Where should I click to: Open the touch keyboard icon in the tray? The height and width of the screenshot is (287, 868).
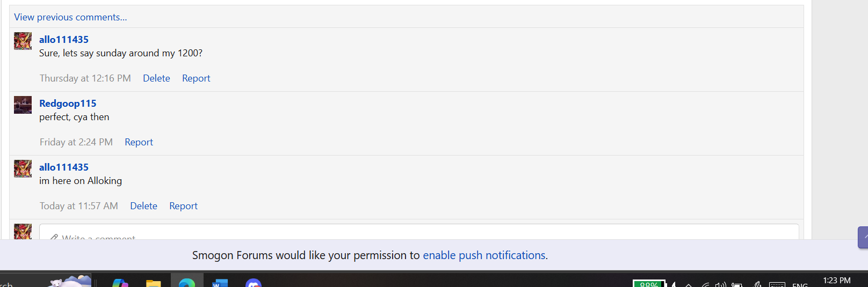click(x=777, y=284)
